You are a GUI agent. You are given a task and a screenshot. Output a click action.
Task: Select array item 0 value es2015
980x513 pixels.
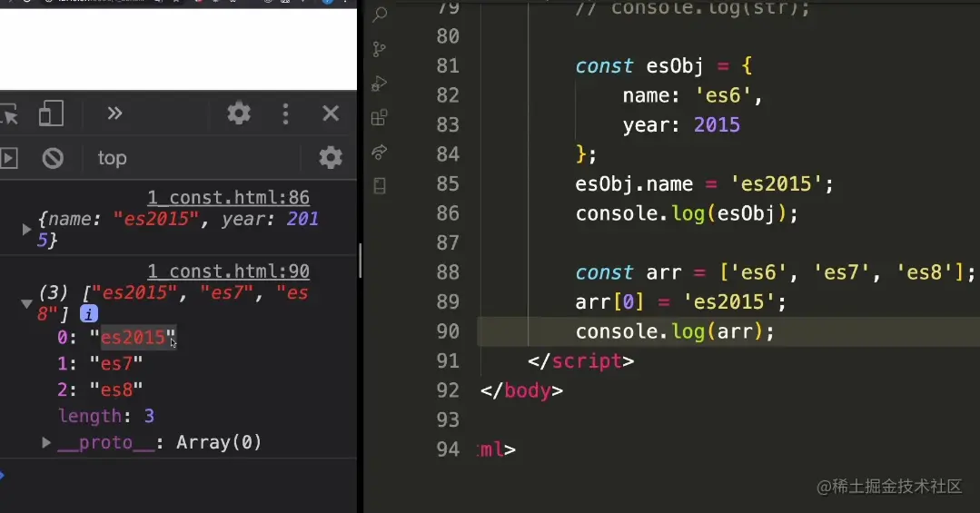click(134, 338)
